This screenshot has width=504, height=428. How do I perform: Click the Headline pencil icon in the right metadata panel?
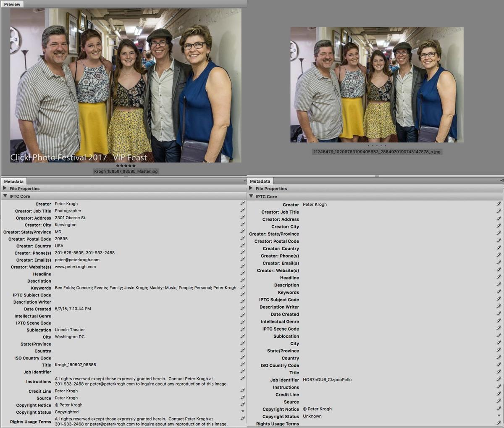pyautogui.click(x=499, y=278)
